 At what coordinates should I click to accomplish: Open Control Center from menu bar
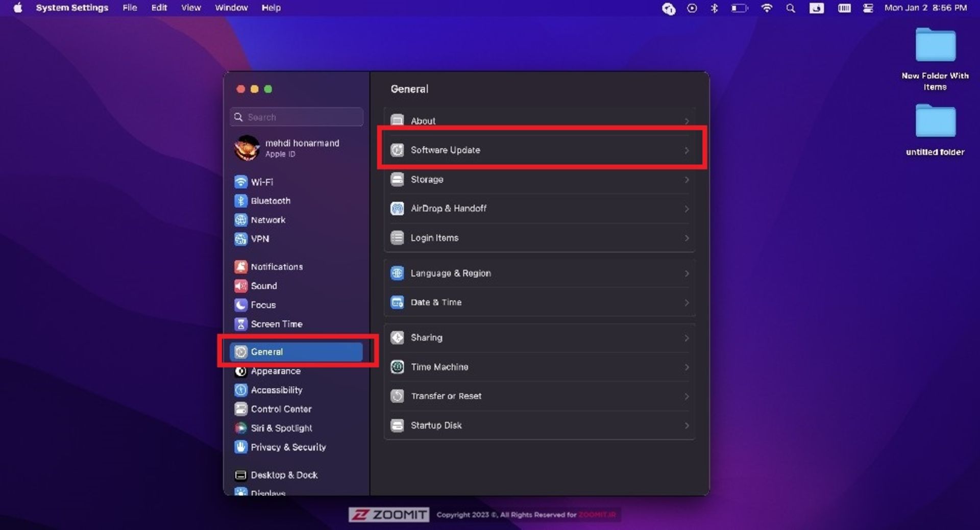[x=868, y=8]
